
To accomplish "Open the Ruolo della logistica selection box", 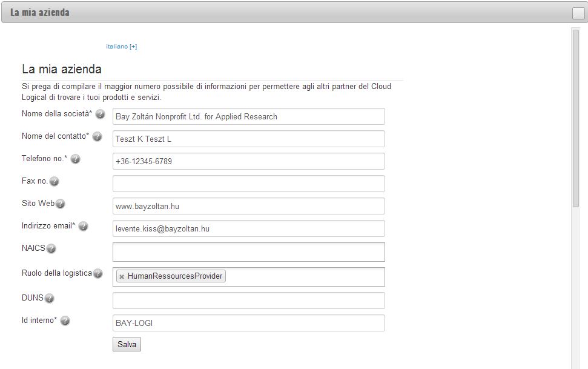I will point(249,277).
